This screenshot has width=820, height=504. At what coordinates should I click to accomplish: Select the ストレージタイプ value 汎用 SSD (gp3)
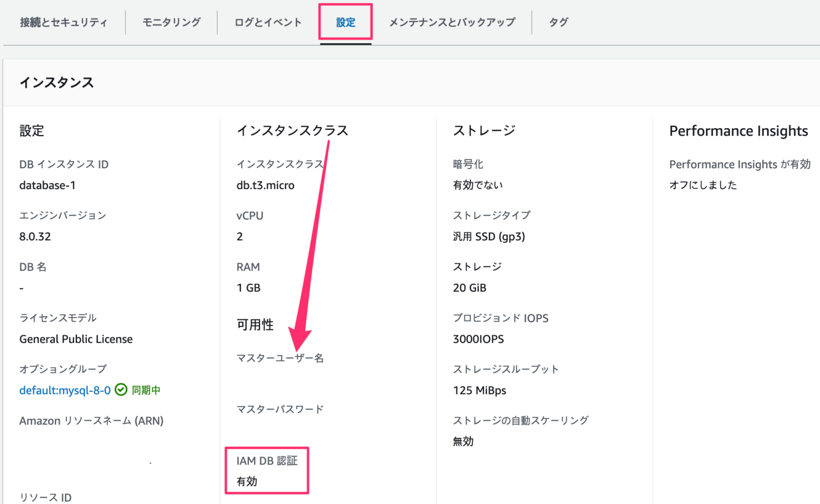(x=488, y=237)
